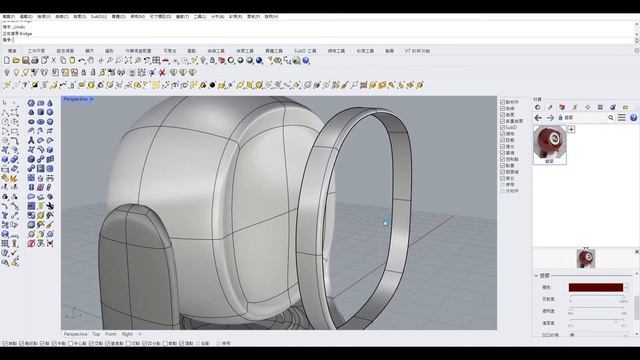Screen dimensions: 640x360
Task: Open the SubD menu in menu bar
Action: 99,17
